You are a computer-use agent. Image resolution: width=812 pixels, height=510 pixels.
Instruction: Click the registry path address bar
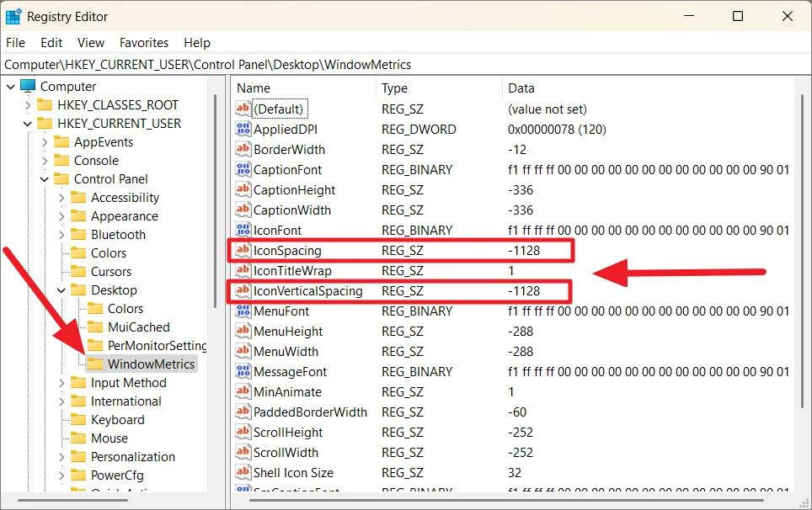pyautogui.click(x=404, y=64)
